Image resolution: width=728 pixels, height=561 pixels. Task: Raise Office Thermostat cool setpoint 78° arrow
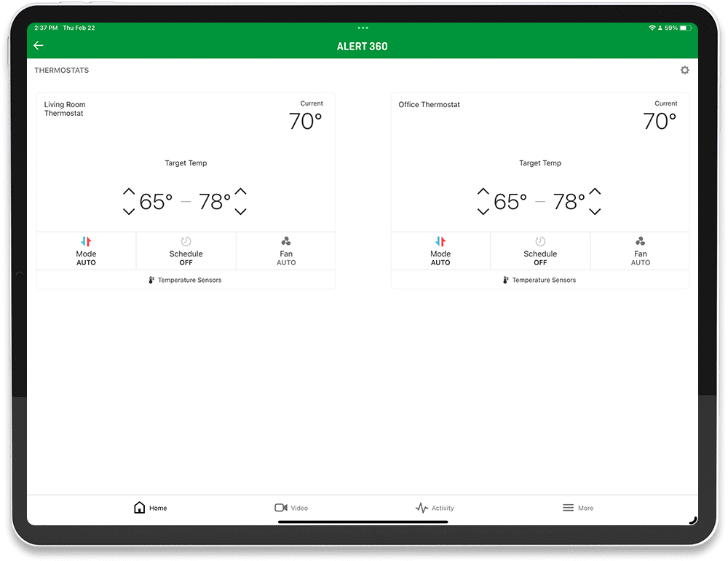596,191
